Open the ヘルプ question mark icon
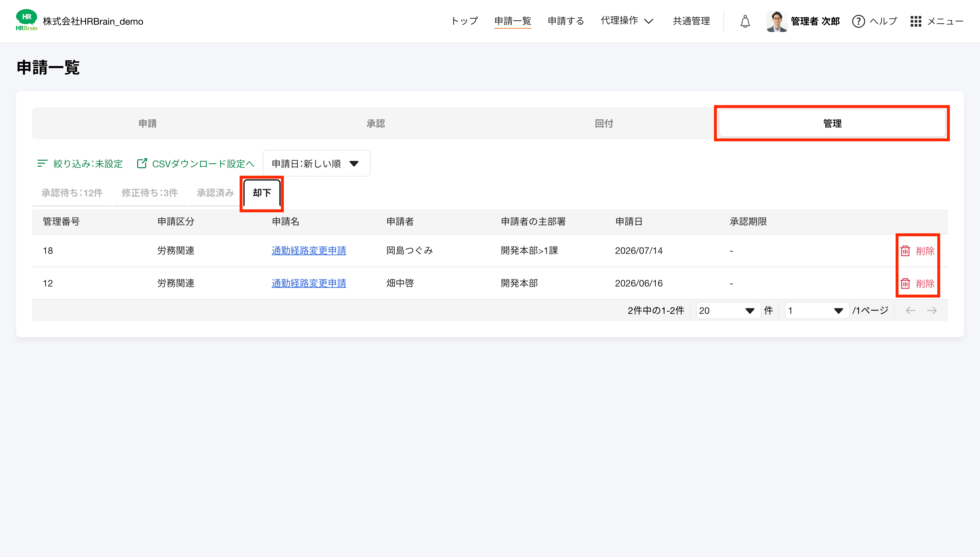Screen dimensions: 980x557 coord(858,21)
